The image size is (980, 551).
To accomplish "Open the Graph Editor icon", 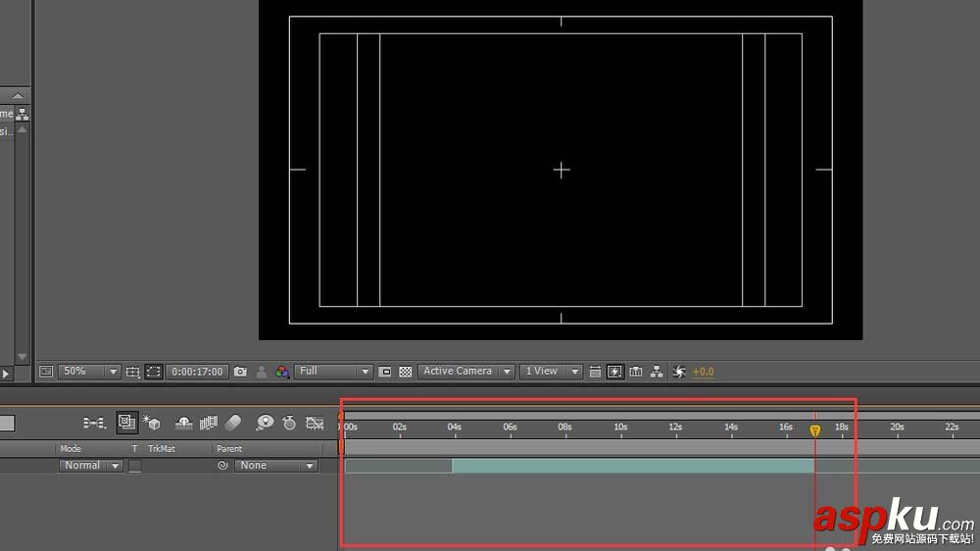I will click(x=315, y=424).
